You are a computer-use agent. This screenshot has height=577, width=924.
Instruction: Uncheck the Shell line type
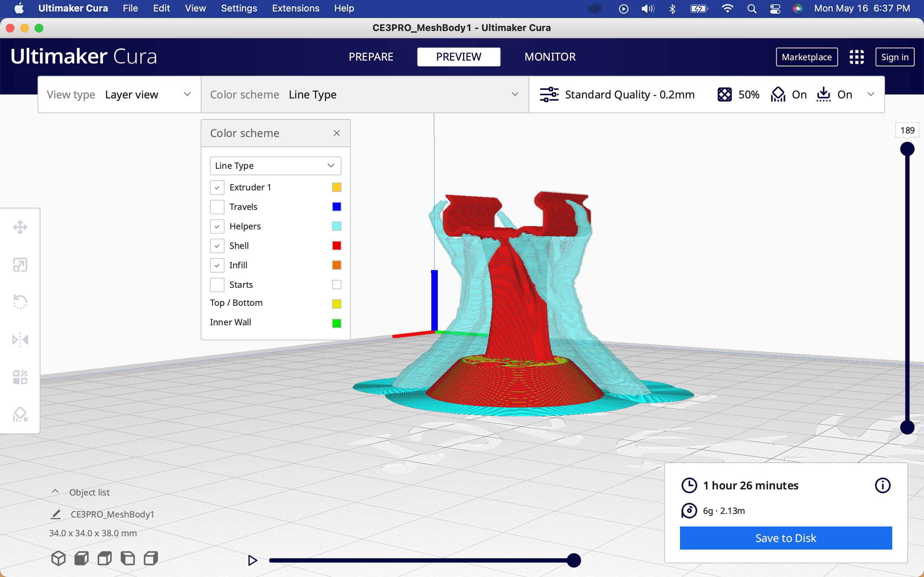(217, 246)
